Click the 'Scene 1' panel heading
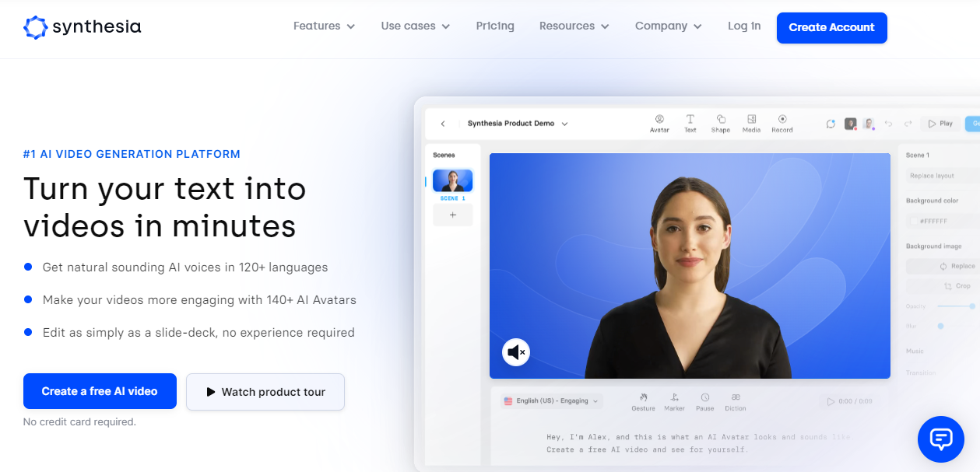Screen dimensions: 980x472 (x=918, y=156)
